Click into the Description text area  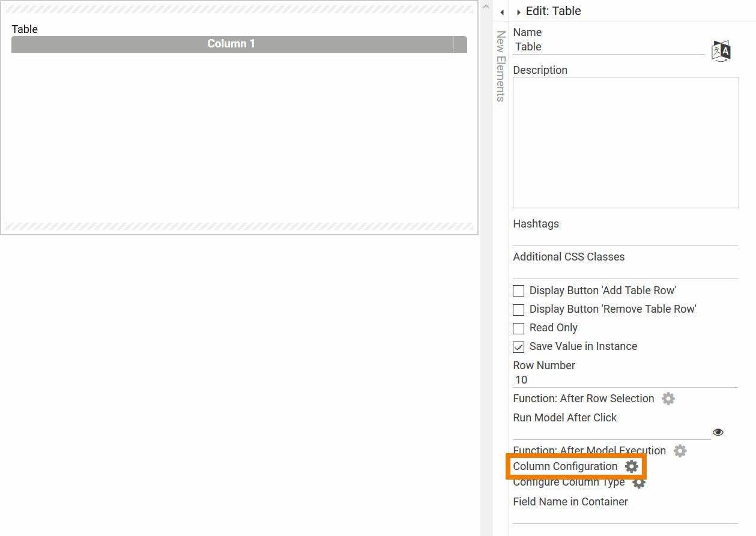pos(626,142)
